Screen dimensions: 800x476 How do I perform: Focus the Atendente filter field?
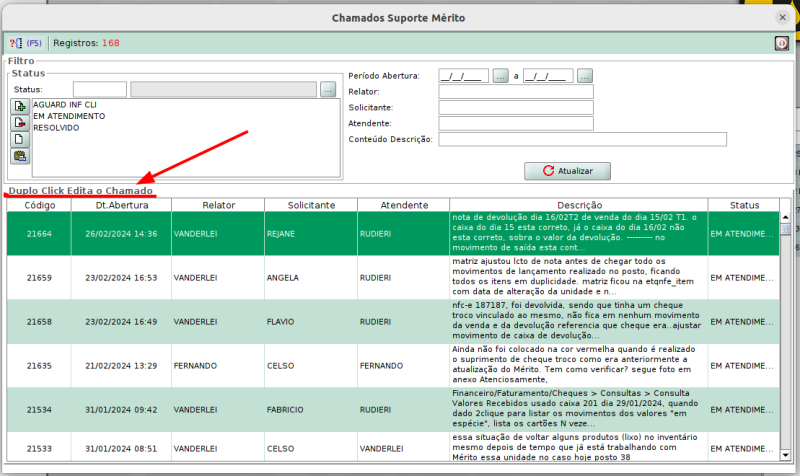pyautogui.click(x=516, y=123)
